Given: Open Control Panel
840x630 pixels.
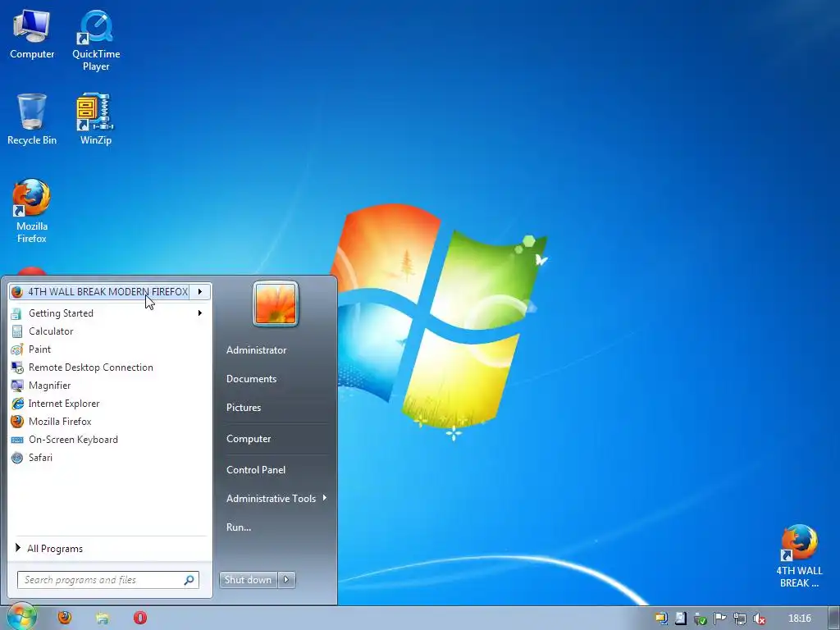Looking at the screenshot, I should pyautogui.click(x=256, y=470).
